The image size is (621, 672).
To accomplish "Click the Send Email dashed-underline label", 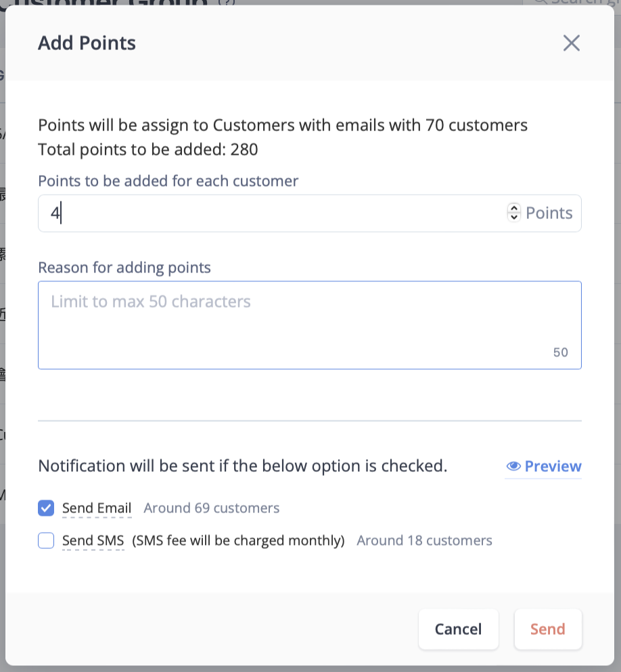I will click(x=97, y=508).
